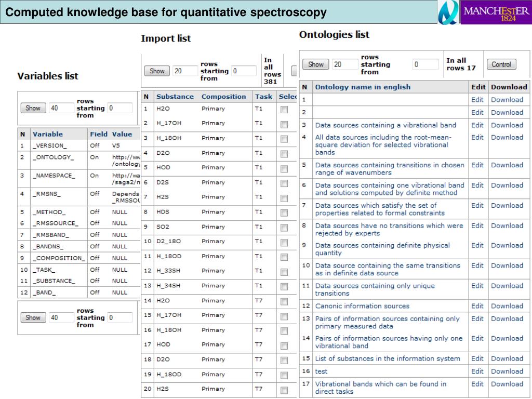Open 'Data sources containing a vibrational band' ontology
The width and height of the screenshot is (532, 399).
click(385, 125)
